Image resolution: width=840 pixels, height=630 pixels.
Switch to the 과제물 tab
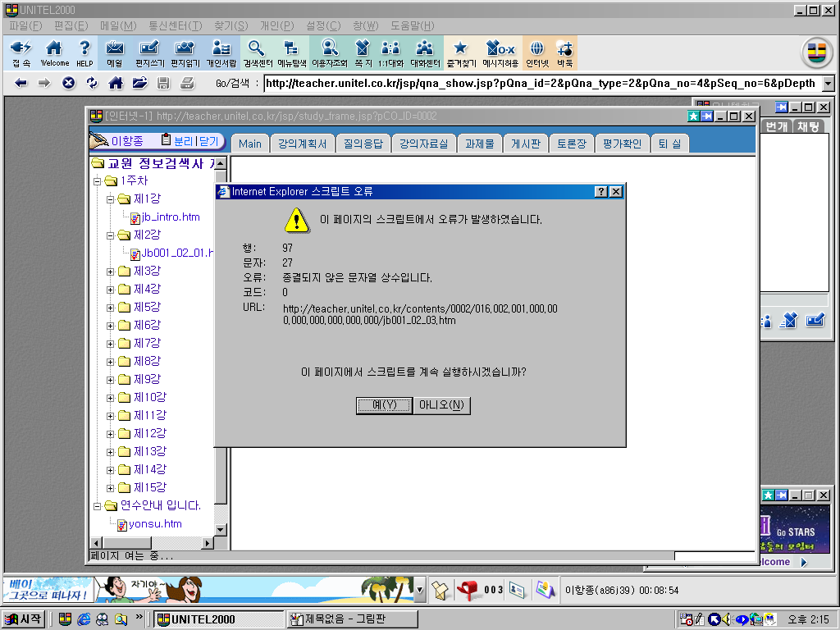pyautogui.click(x=479, y=144)
